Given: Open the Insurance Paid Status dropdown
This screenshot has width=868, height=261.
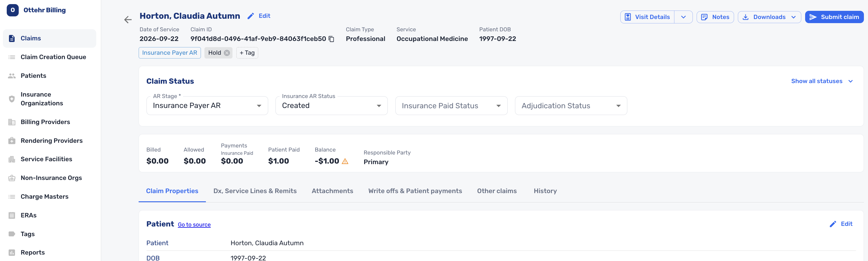Looking at the screenshot, I should coord(451,106).
